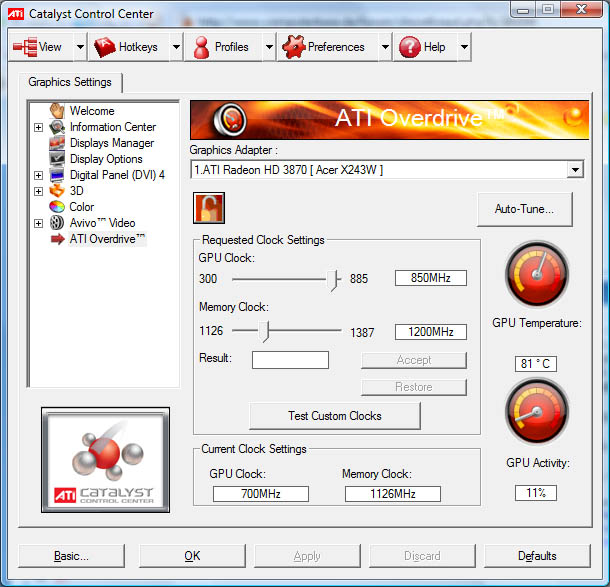This screenshot has height=587, width=610.
Task: Select Displays Manager in the tree
Action: (112, 143)
